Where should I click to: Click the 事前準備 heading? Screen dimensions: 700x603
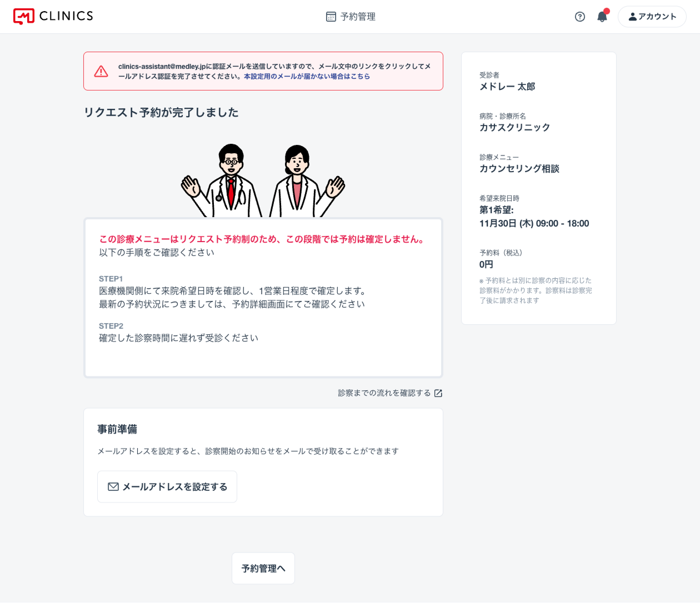pyautogui.click(x=117, y=429)
